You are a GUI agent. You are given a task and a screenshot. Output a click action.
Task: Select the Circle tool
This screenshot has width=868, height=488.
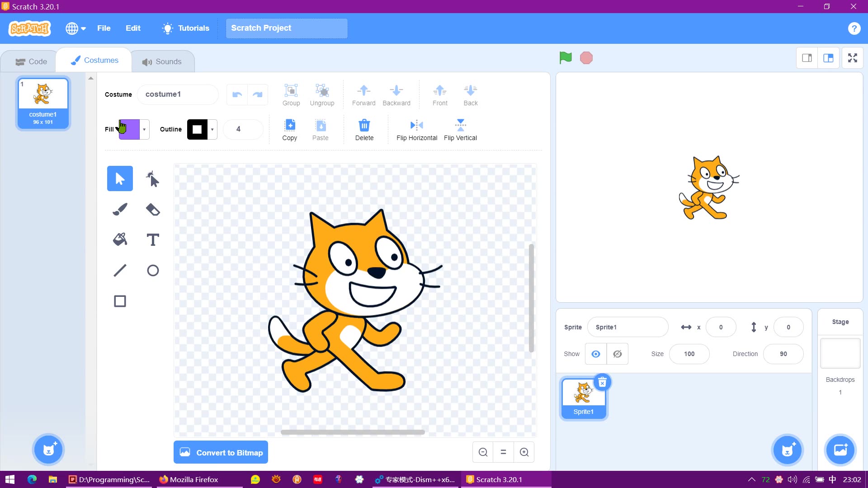(x=152, y=270)
